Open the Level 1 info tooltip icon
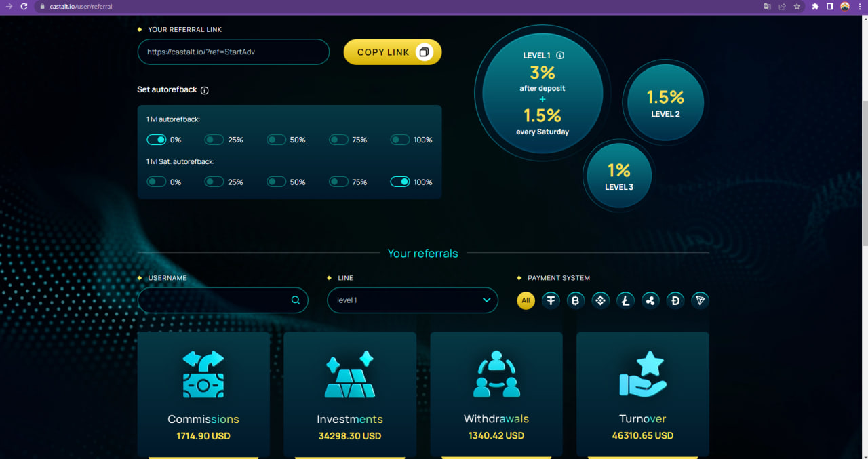The height and width of the screenshot is (459, 868). pyautogui.click(x=560, y=56)
